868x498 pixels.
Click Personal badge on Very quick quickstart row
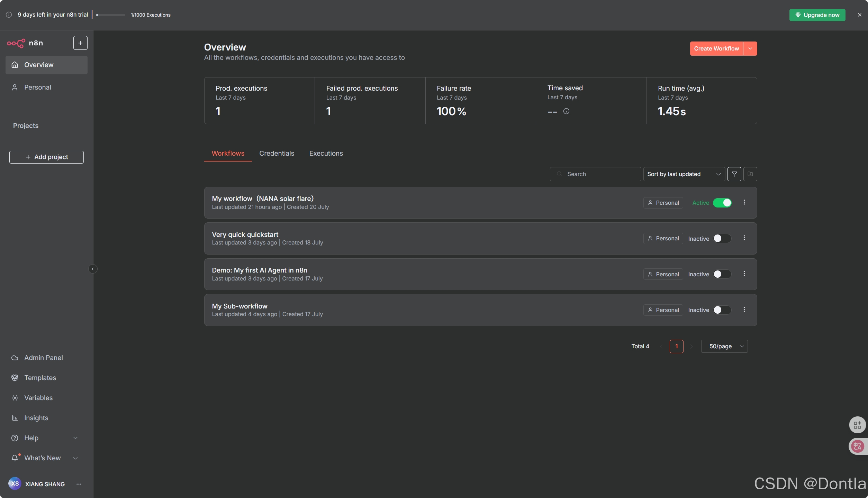pyautogui.click(x=663, y=239)
